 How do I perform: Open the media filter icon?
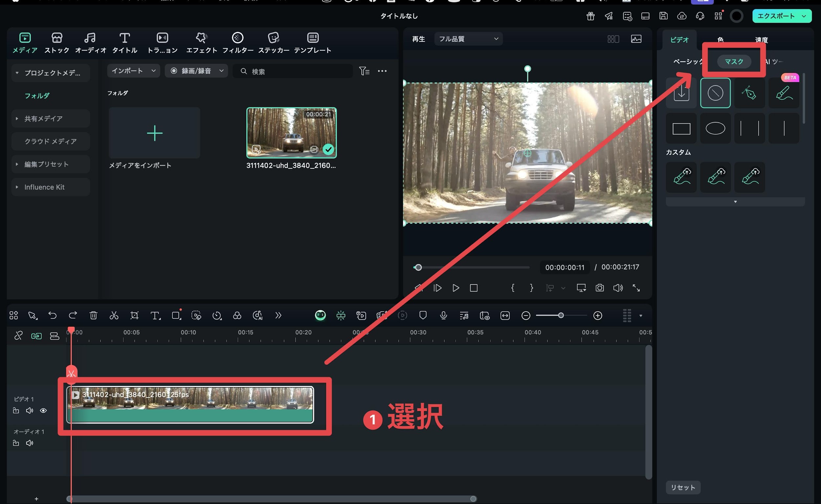pos(364,71)
